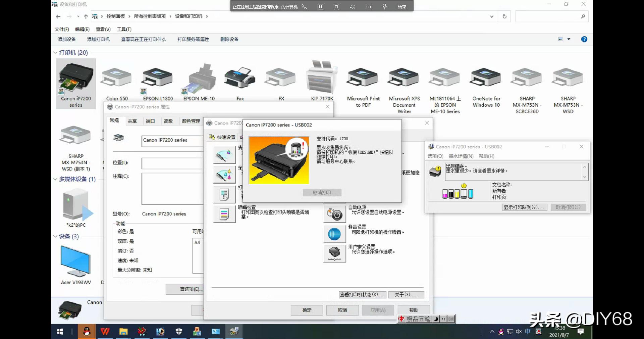Select the print head cleaning maintenance icon
The width and height of the screenshot is (644, 339).
tap(224, 154)
